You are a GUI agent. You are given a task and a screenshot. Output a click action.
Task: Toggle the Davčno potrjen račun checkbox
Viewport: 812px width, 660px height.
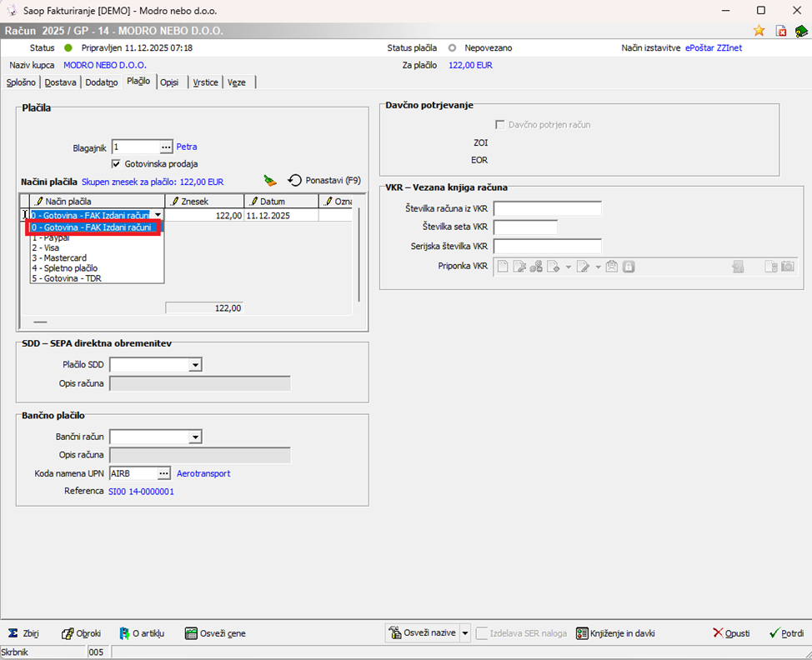click(499, 124)
